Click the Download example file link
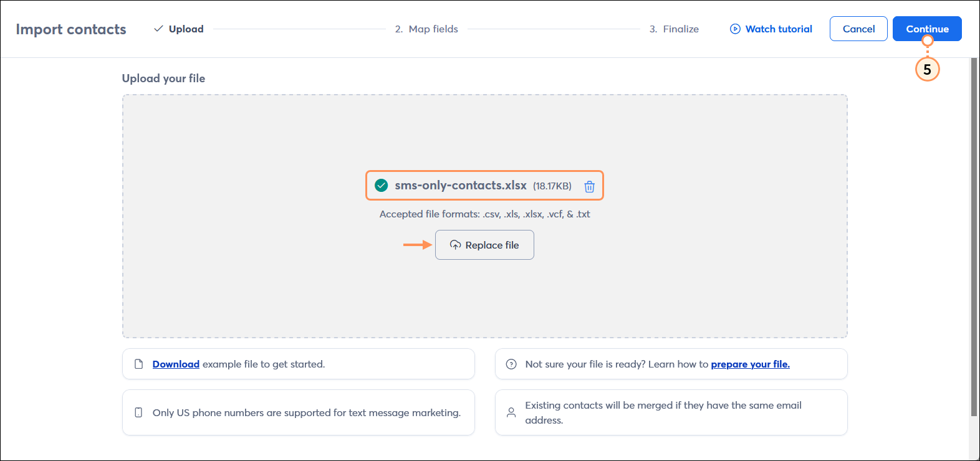 point(176,364)
